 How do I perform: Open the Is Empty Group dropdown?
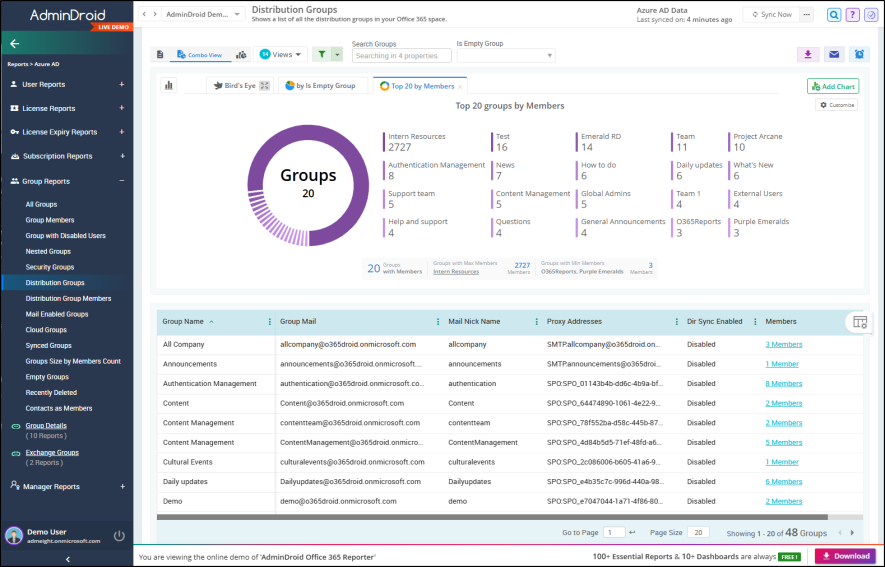[x=506, y=55]
